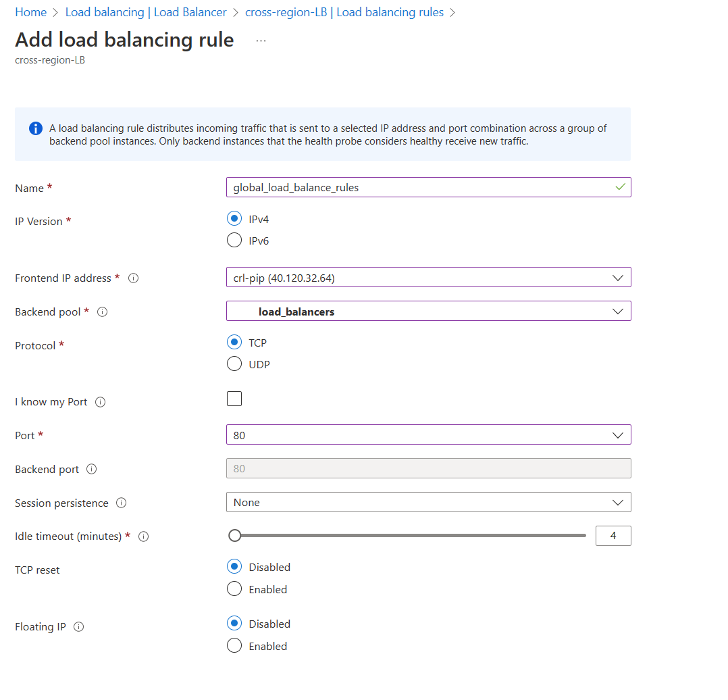View info for 'I know my Port'
728x700 pixels.
click(100, 401)
